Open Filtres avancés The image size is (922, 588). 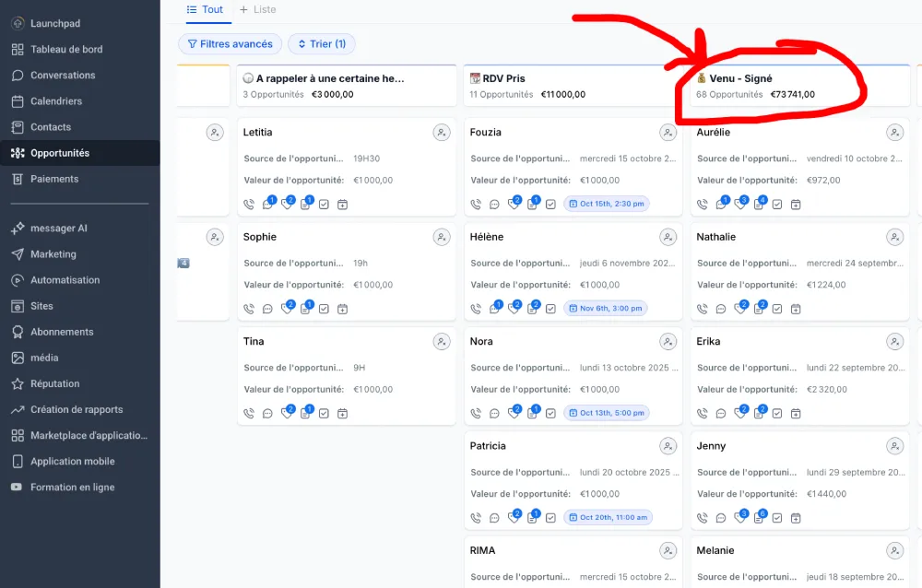[230, 43]
